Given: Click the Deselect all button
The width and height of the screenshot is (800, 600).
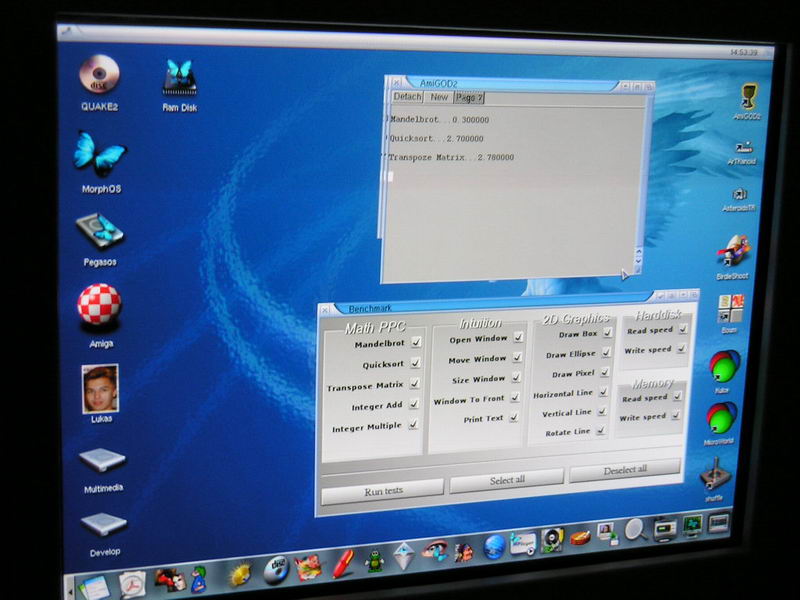Looking at the screenshot, I should click(x=625, y=469).
